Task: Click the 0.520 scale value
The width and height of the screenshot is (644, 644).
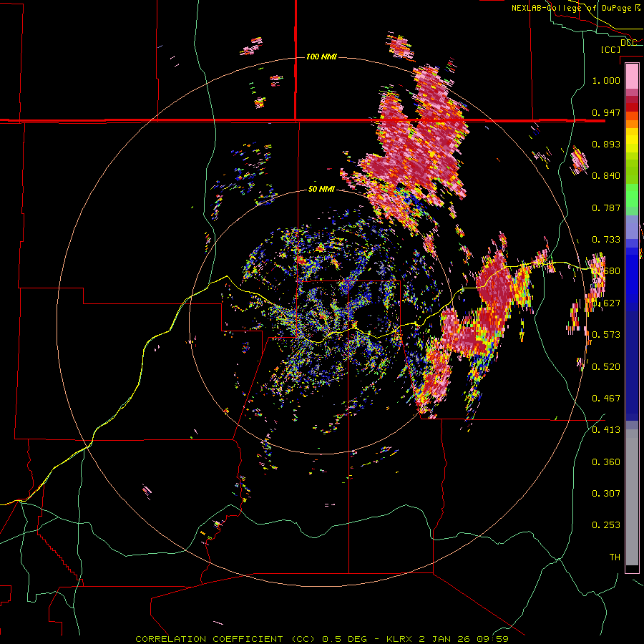Action: (x=606, y=367)
